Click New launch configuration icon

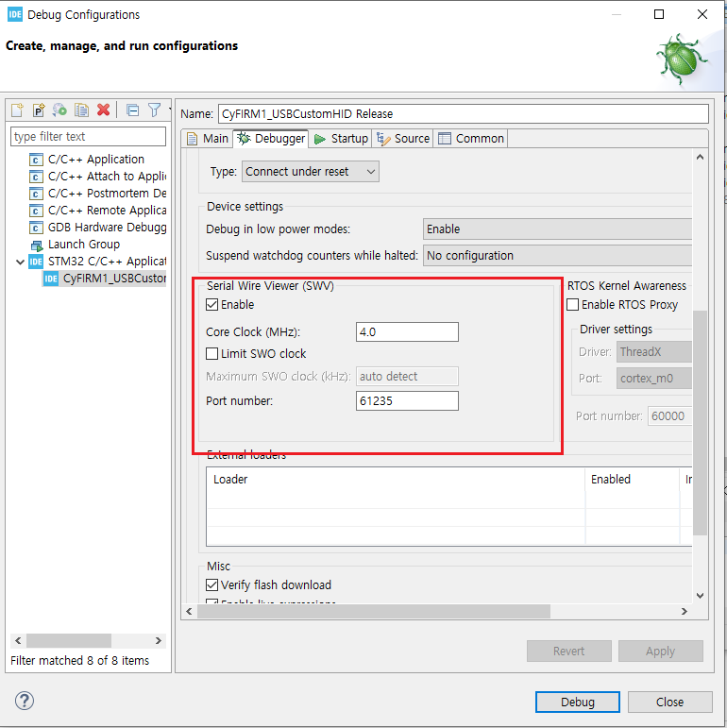[x=17, y=110]
